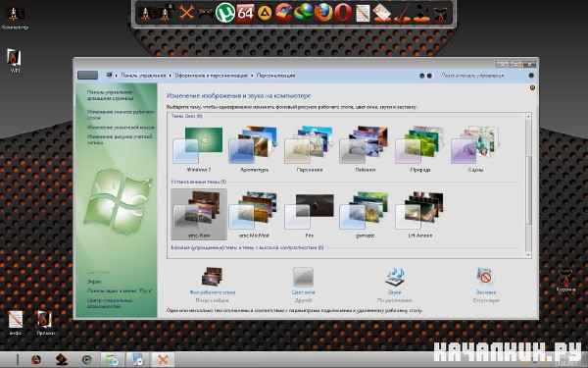Select the Природа theme

point(420,149)
